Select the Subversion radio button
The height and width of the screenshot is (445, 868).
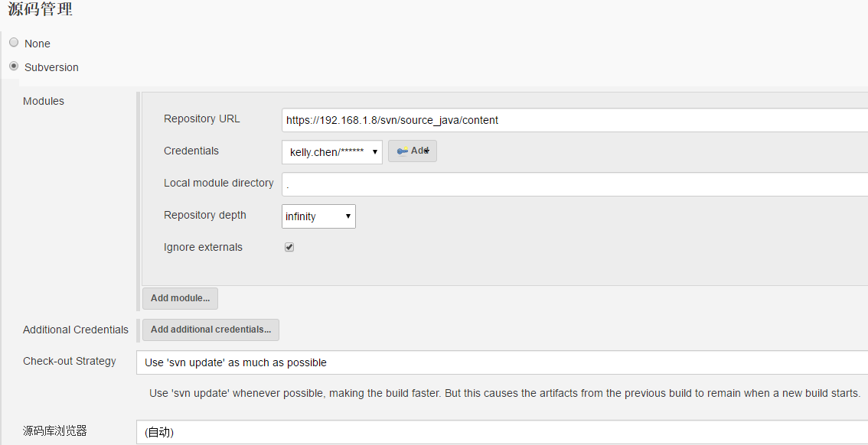(x=14, y=67)
